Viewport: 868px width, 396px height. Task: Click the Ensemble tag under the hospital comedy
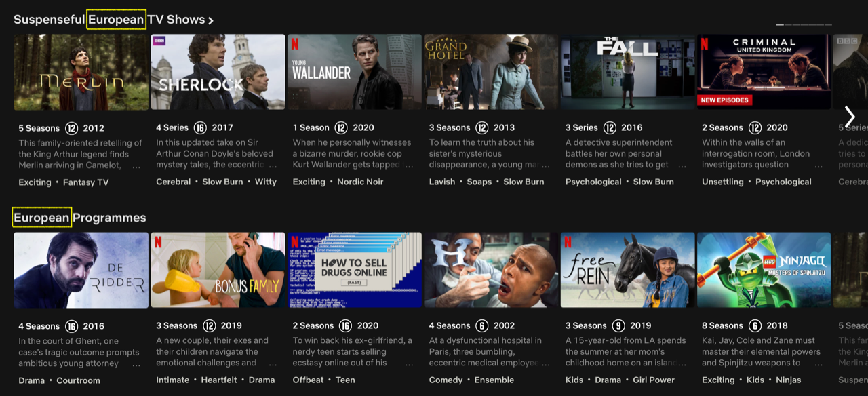(x=494, y=380)
